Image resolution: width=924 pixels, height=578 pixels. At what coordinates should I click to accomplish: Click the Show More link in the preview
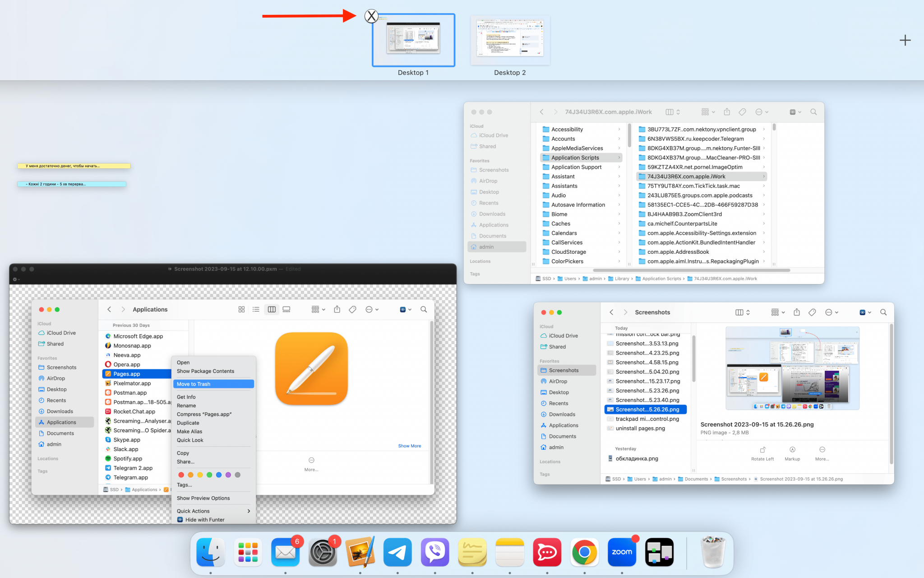click(409, 446)
